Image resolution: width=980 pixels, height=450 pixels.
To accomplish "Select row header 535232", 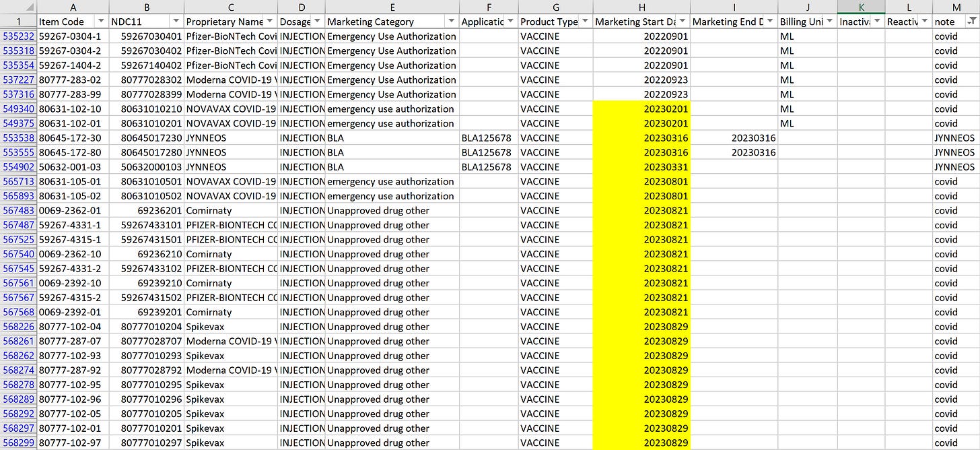I will 18,36.
